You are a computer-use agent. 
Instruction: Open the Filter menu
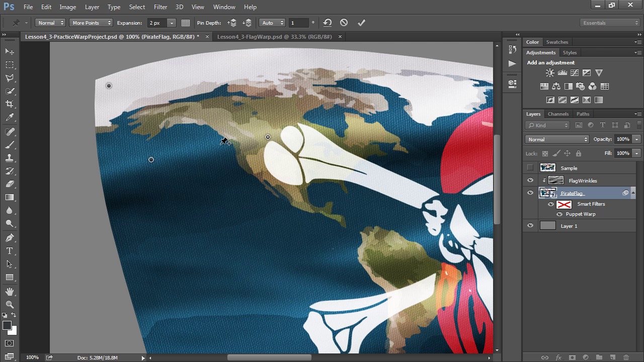pos(160,7)
